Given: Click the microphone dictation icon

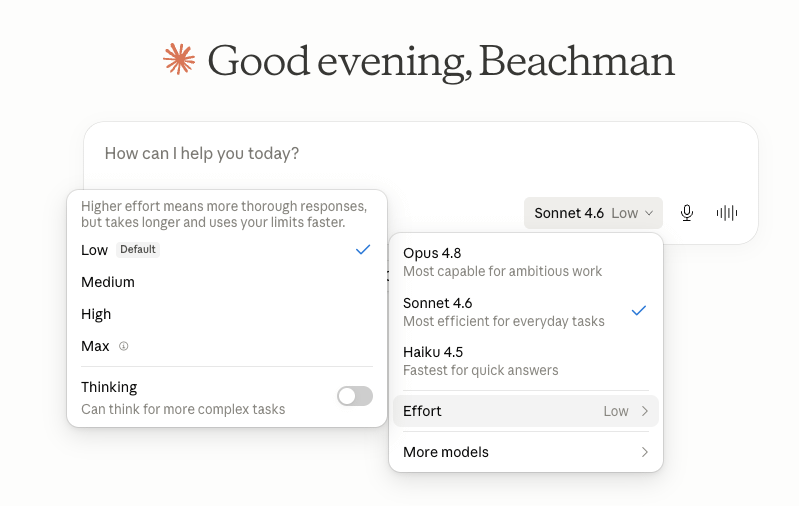Looking at the screenshot, I should tap(686, 213).
